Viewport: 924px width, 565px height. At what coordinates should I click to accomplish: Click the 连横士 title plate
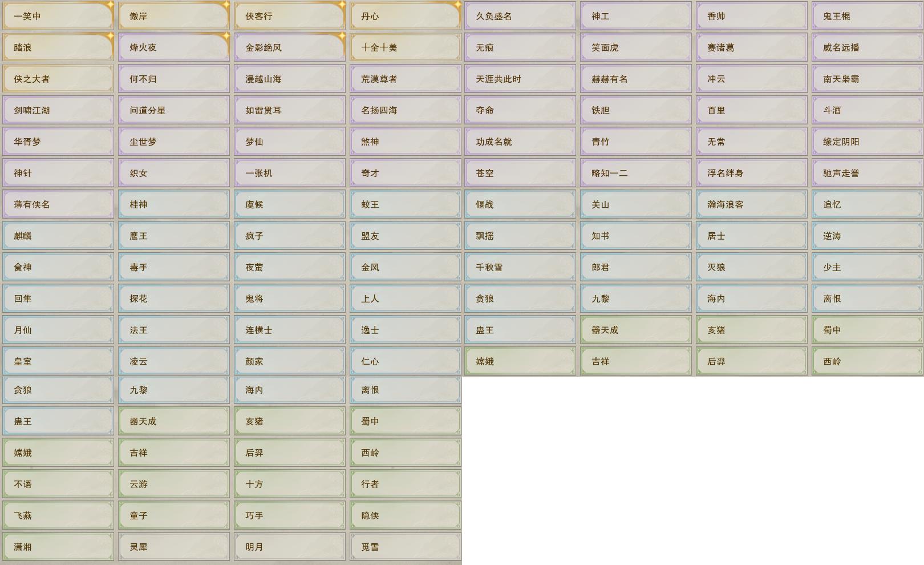click(289, 330)
